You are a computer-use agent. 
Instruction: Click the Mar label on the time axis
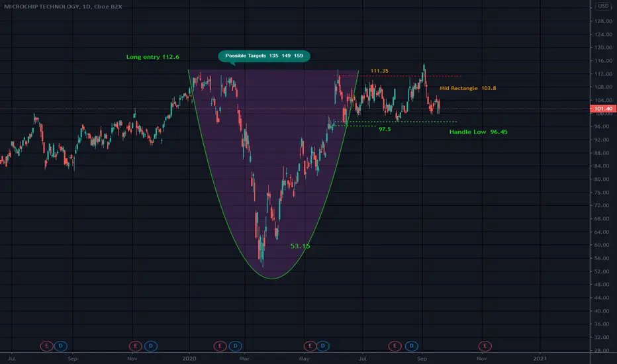click(244, 359)
